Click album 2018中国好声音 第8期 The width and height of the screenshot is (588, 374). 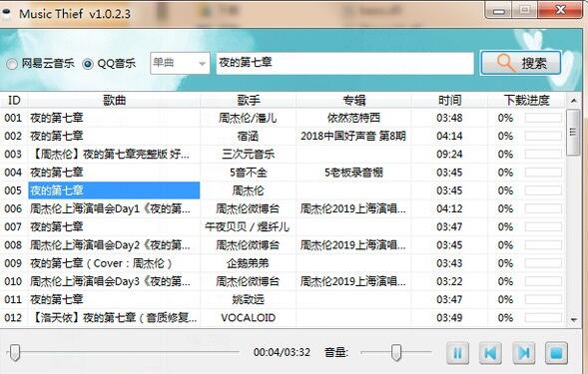353,136
